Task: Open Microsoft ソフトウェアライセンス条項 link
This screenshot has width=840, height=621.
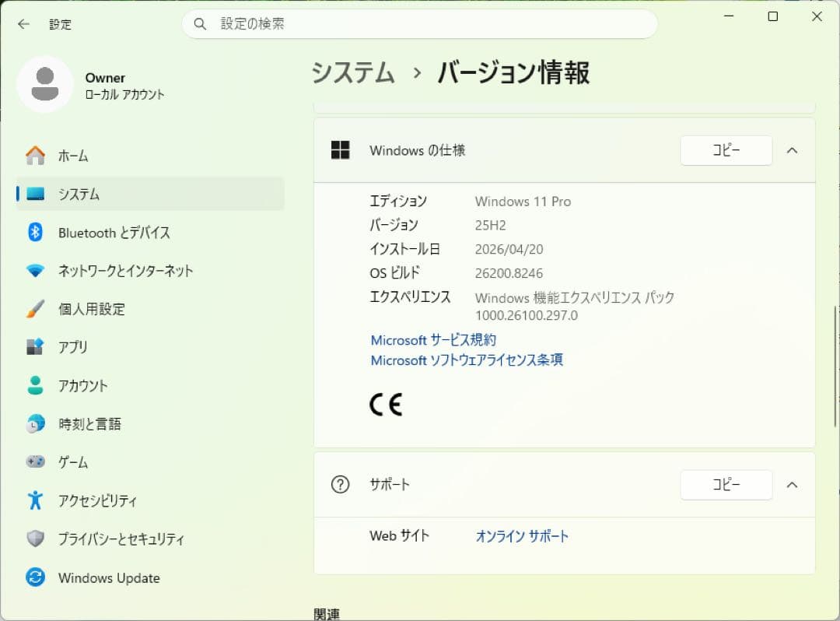Action: [x=467, y=360]
